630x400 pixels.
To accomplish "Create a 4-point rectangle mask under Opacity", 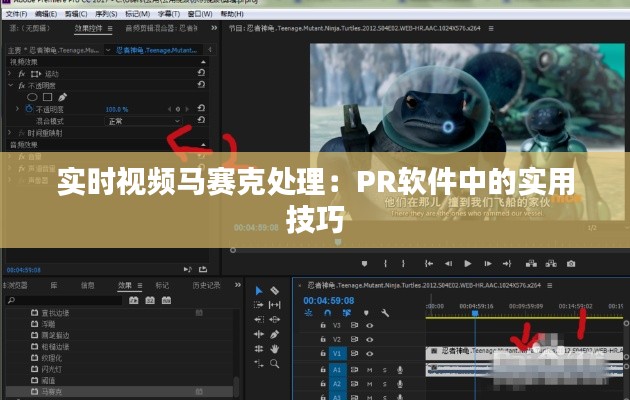I will point(46,97).
